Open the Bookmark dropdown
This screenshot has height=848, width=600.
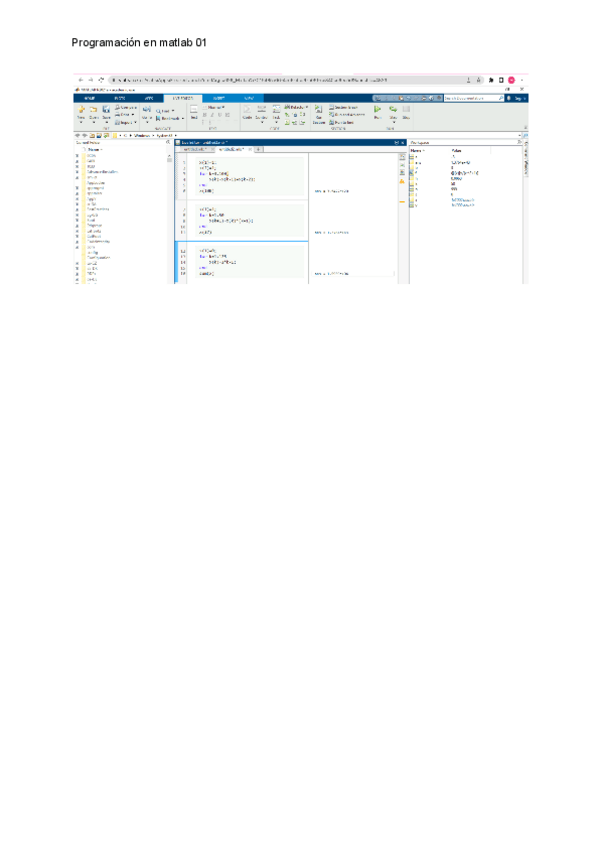pyautogui.click(x=170, y=118)
